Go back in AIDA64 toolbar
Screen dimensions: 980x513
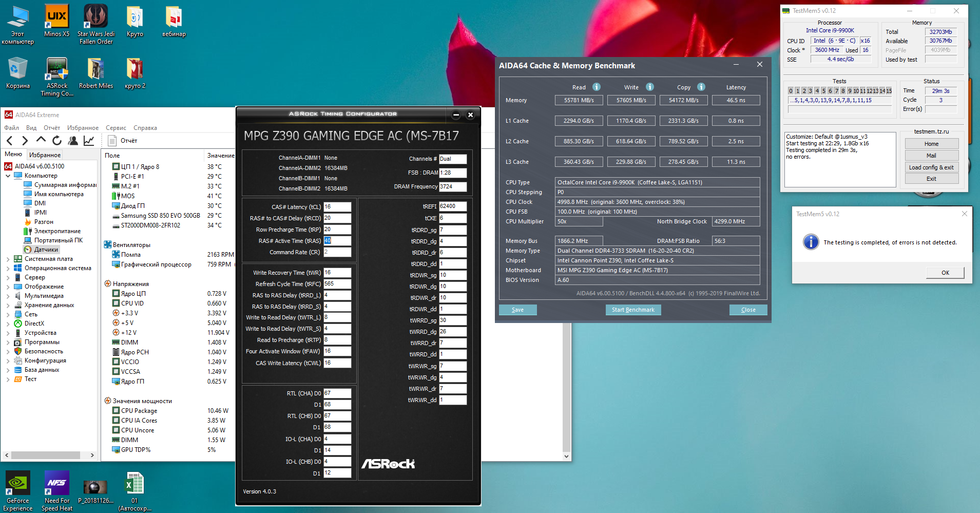coord(10,141)
